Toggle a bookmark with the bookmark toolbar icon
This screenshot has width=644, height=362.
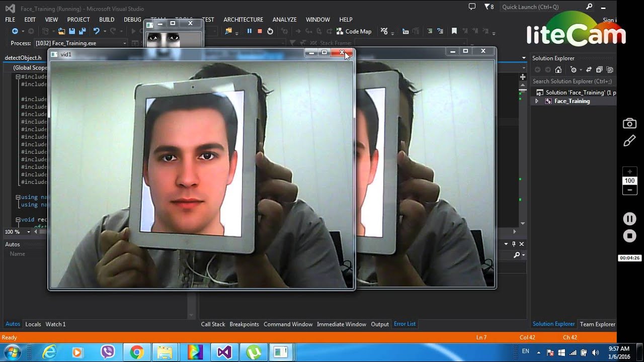(454, 31)
